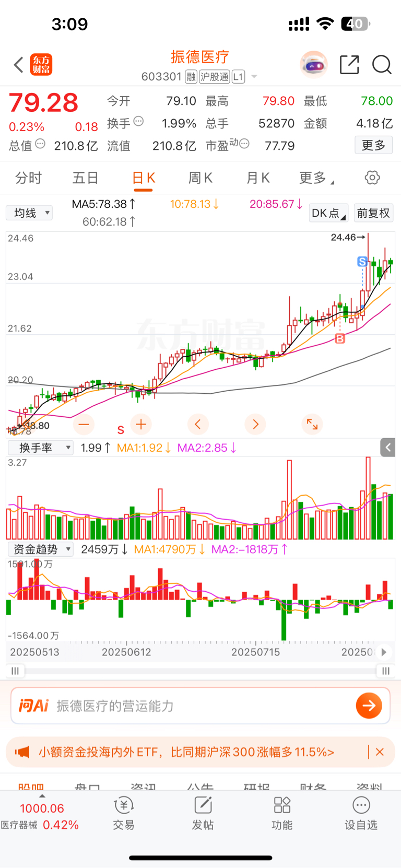Tap the 更多 details button
Image resolution: width=401 pixels, height=868 pixels.
374,145
